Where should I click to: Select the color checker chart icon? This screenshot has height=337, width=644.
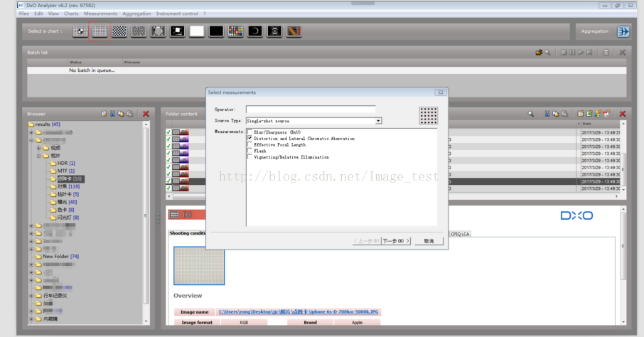click(x=235, y=31)
